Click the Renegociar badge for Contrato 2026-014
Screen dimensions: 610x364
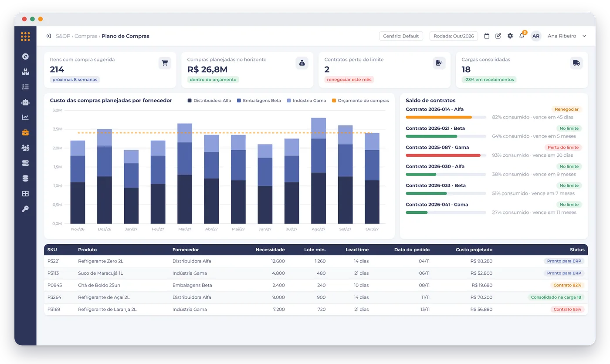[x=566, y=109]
